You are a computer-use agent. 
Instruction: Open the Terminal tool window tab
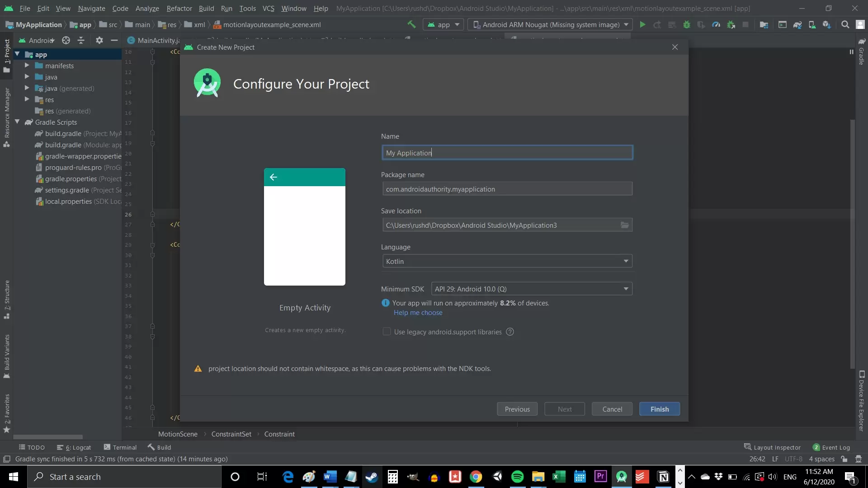[x=120, y=447]
